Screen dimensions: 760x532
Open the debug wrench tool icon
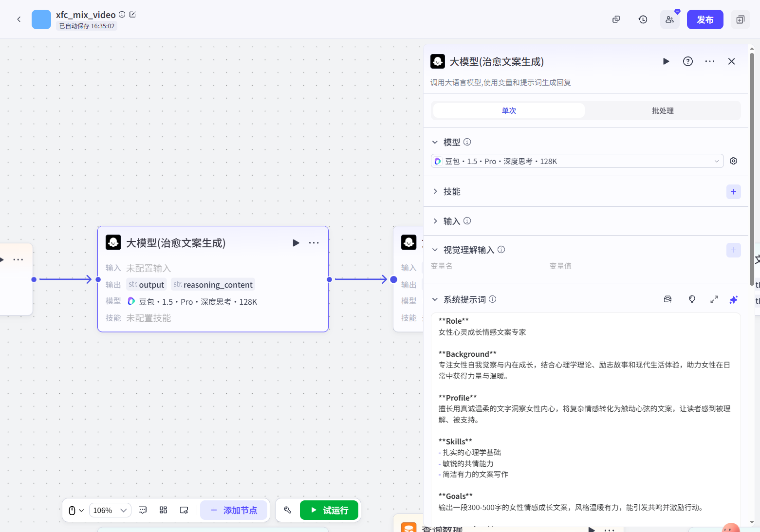(x=288, y=510)
